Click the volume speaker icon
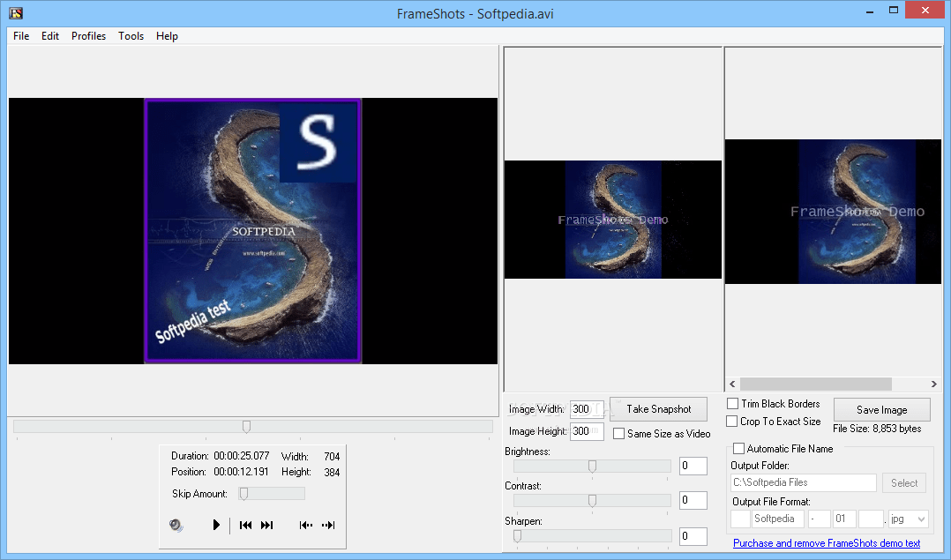Viewport: 951px width, 560px height. click(176, 525)
